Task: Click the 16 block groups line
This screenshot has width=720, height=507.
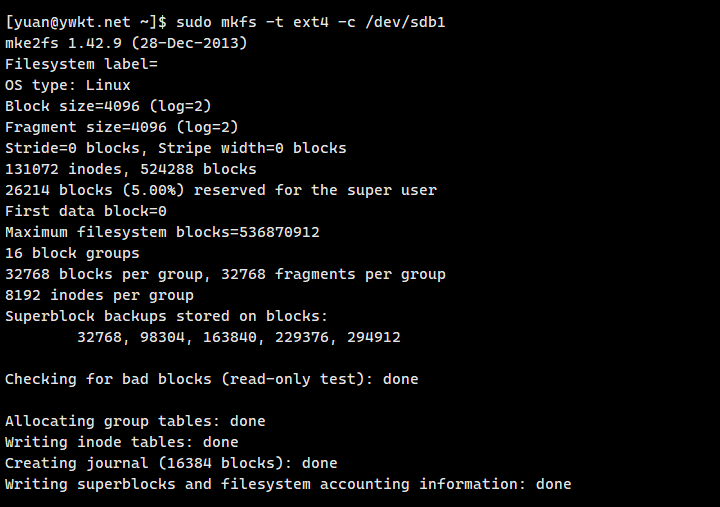Action: pos(72,254)
